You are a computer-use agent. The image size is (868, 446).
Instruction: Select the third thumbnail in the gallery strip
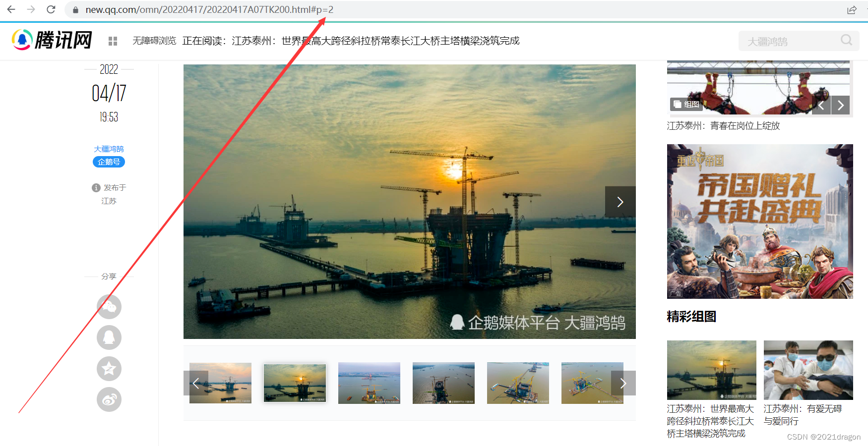[369, 383]
